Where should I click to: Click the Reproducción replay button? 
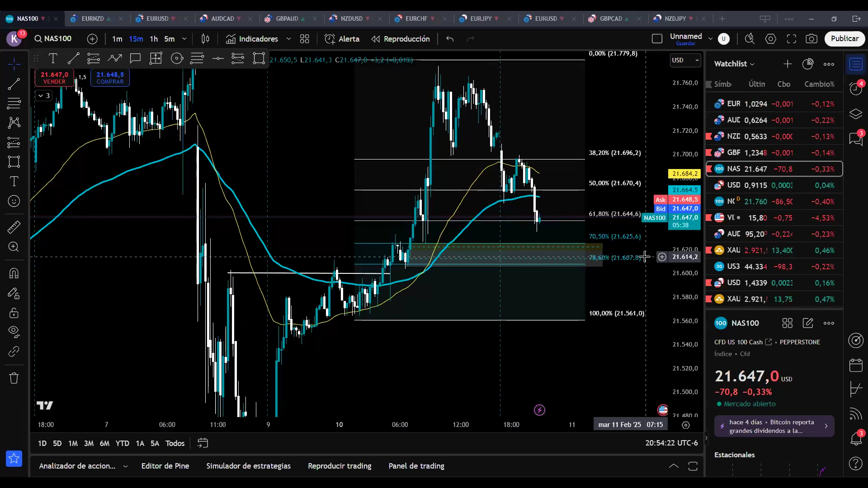(x=401, y=39)
